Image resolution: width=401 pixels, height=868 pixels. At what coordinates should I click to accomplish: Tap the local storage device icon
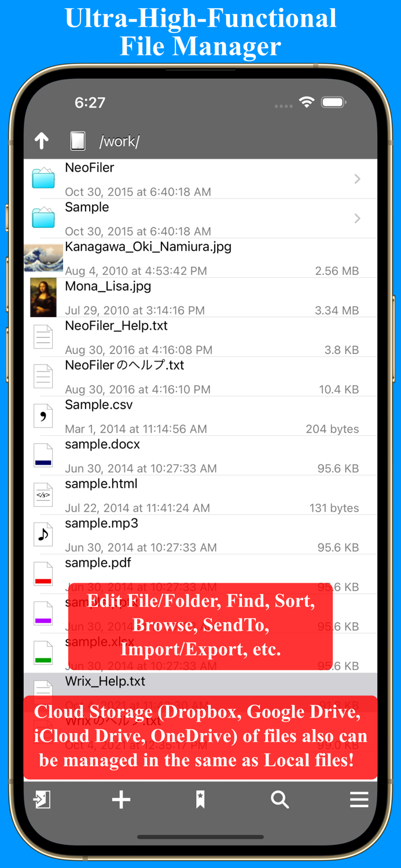(78, 141)
